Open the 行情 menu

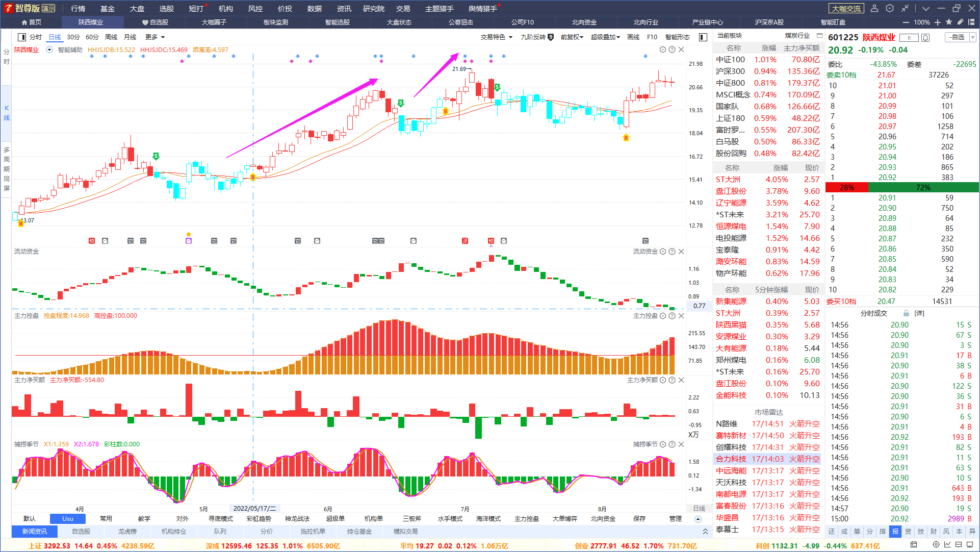click(78, 9)
